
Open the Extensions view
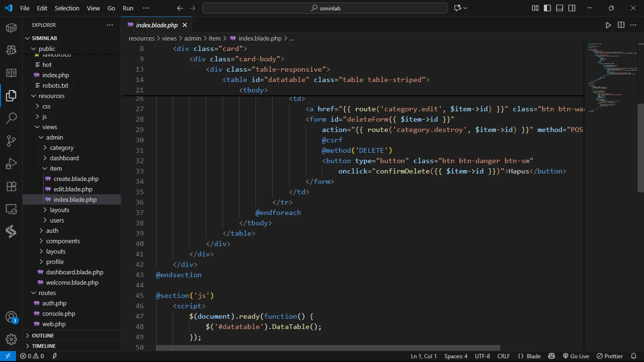click(11, 186)
